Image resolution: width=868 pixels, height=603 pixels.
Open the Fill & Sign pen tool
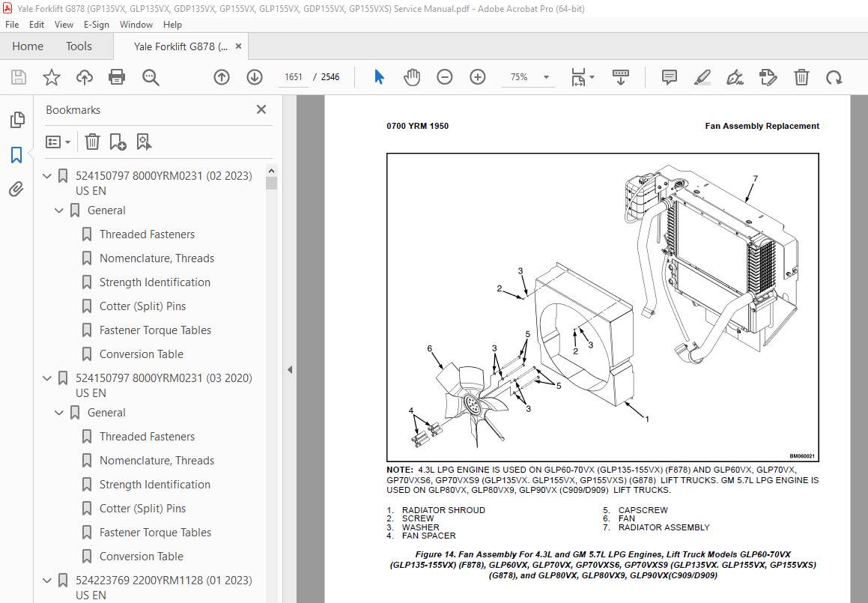[x=735, y=77]
